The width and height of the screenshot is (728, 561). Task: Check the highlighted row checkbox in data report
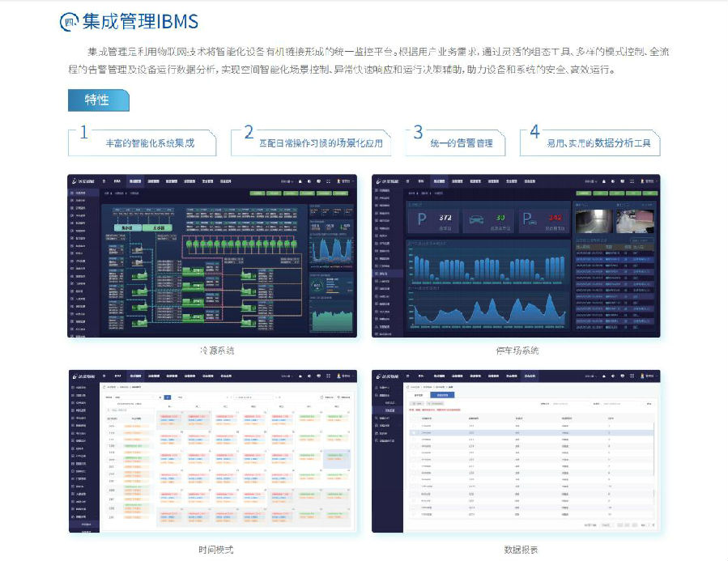click(x=414, y=433)
